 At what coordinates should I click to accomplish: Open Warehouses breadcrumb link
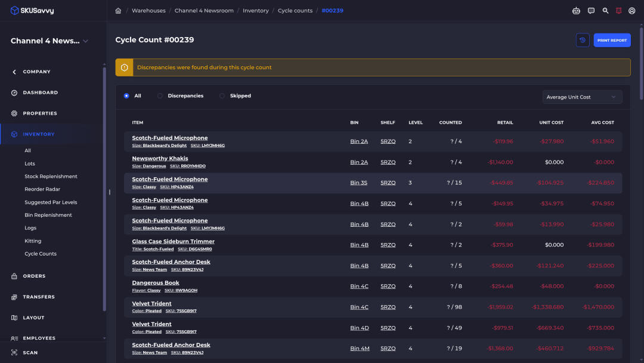[x=148, y=11]
